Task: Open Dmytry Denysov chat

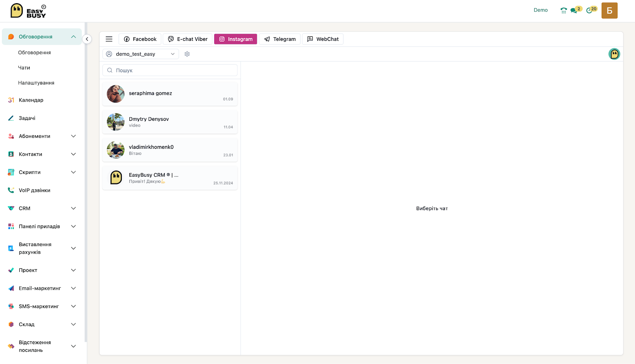Action: (x=170, y=122)
